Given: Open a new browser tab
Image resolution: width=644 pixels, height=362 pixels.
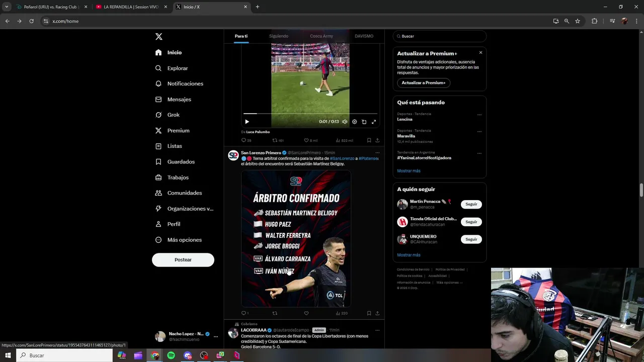Looking at the screenshot, I should 258,7.
